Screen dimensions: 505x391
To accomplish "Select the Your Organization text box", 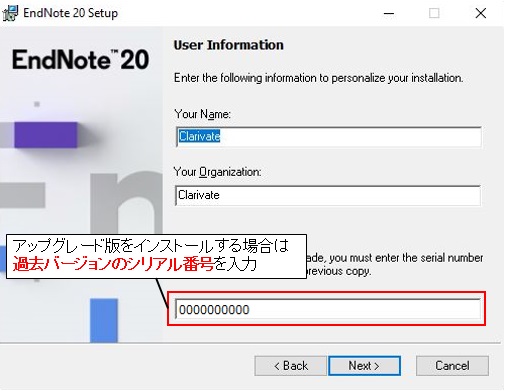I will (x=328, y=195).
